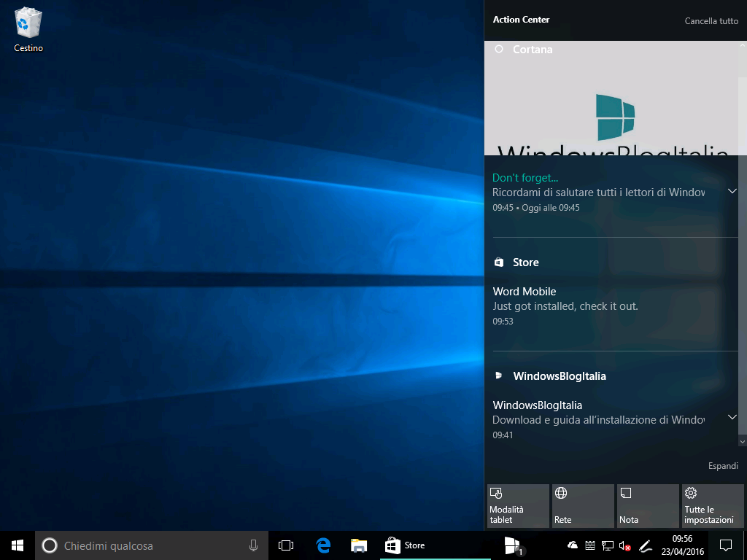Viewport: 747px width, 560px height.
Task: Click the Cortana ring icon in notifications
Action: (x=499, y=49)
